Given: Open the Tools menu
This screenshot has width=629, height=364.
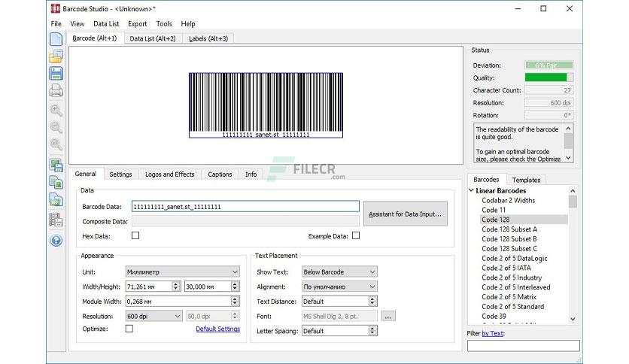Looking at the screenshot, I should click(x=164, y=24).
